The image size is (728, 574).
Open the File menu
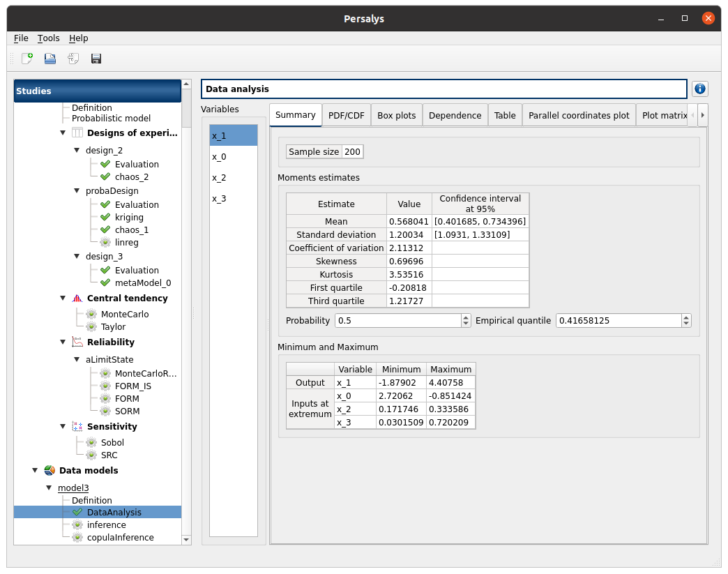pos(21,38)
